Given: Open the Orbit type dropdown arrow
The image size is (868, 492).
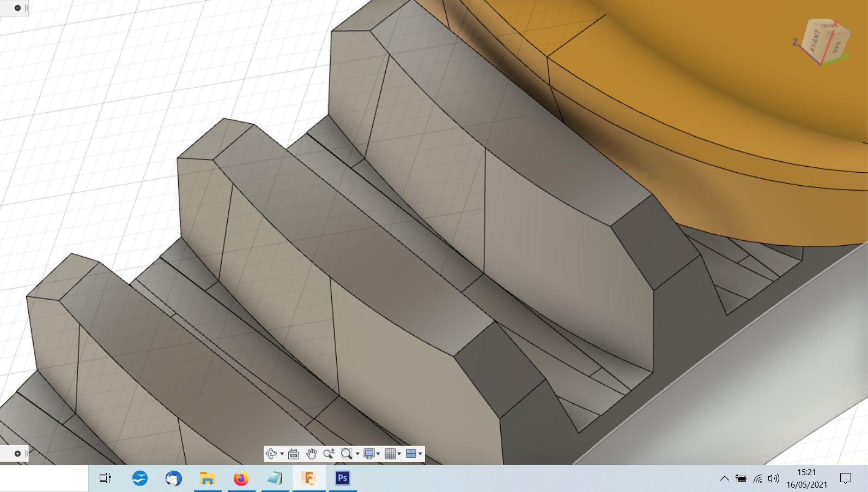Looking at the screenshot, I should pos(282,454).
